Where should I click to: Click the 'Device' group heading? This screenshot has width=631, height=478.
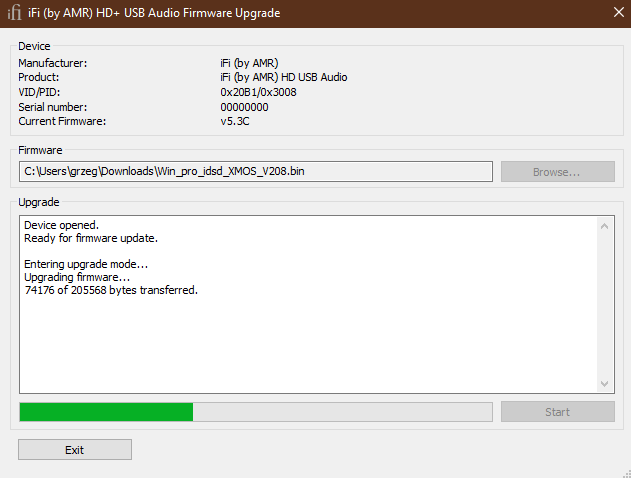[34, 46]
